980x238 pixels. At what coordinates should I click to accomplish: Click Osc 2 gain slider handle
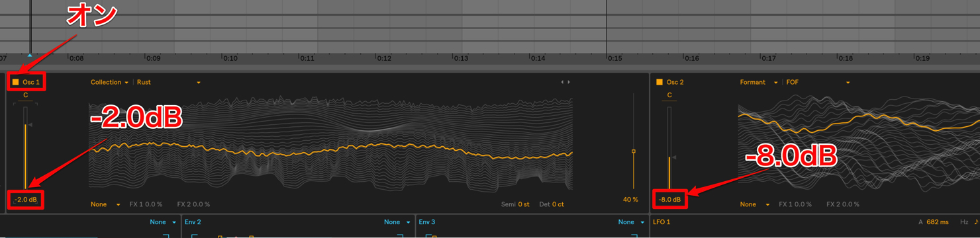tap(673, 157)
